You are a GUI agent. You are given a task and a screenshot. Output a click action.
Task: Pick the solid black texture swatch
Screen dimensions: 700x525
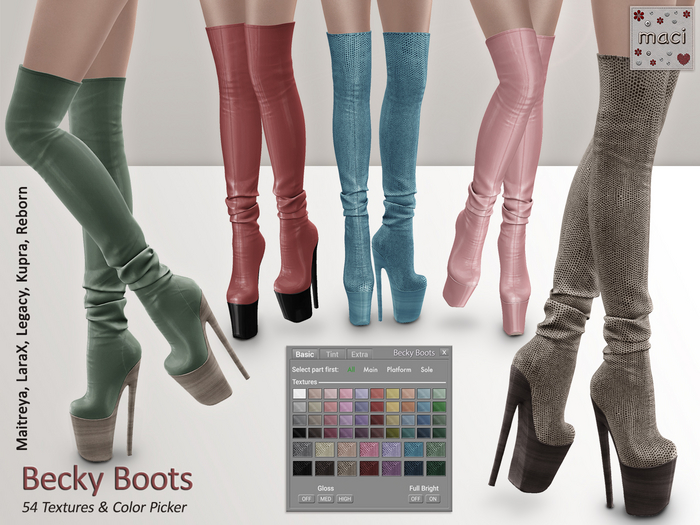(300, 433)
